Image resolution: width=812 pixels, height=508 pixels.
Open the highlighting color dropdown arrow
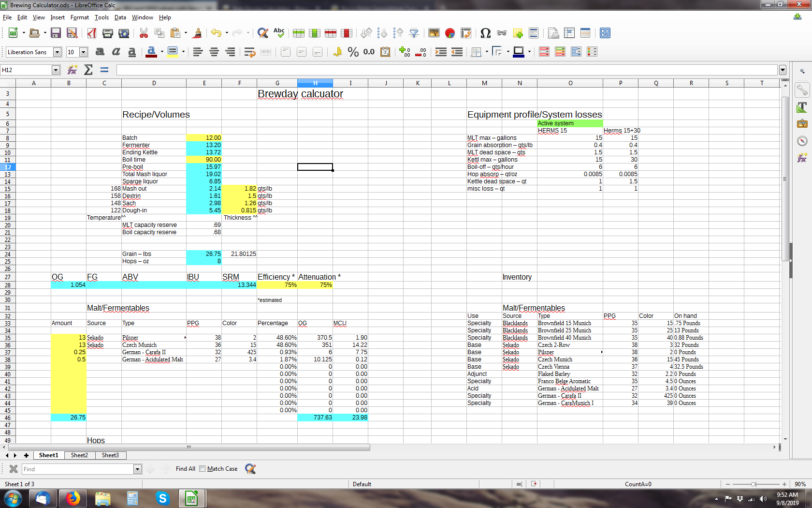(x=183, y=52)
